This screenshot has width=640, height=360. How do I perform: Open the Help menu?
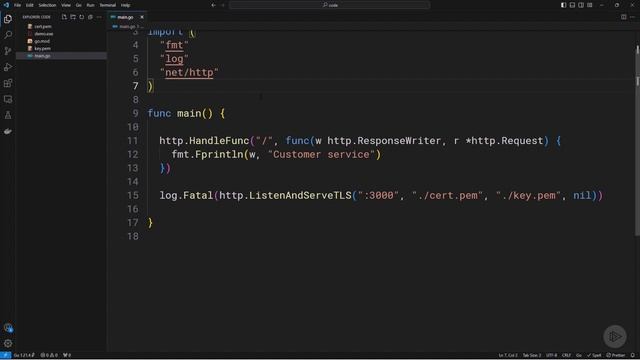click(125, 5)
